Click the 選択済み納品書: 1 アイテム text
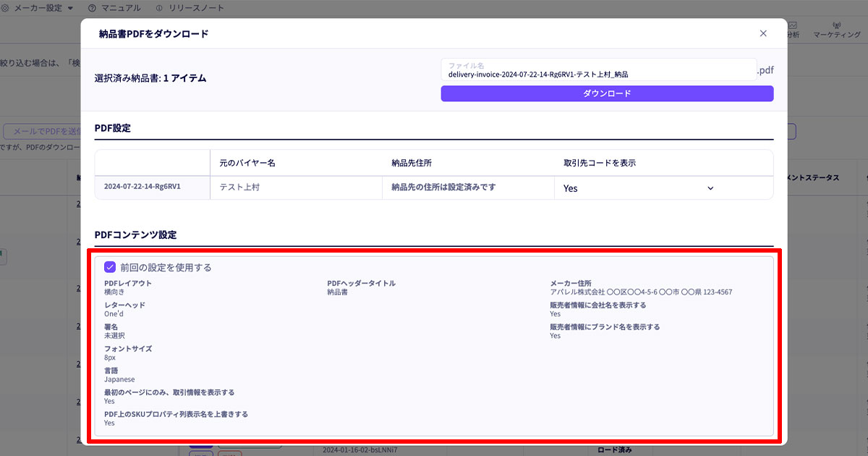 click(x=150, y=78)
